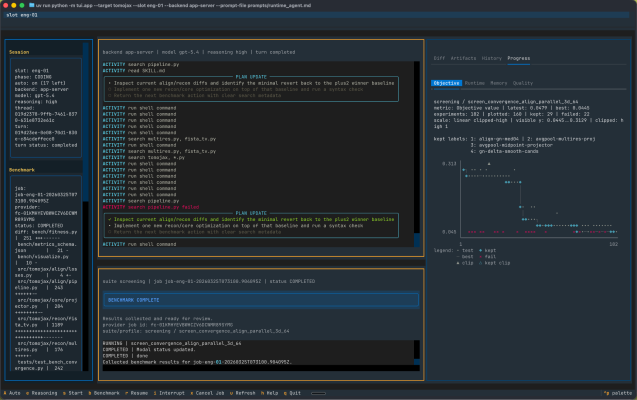Click Quit in the footer bar

point(292,393)
